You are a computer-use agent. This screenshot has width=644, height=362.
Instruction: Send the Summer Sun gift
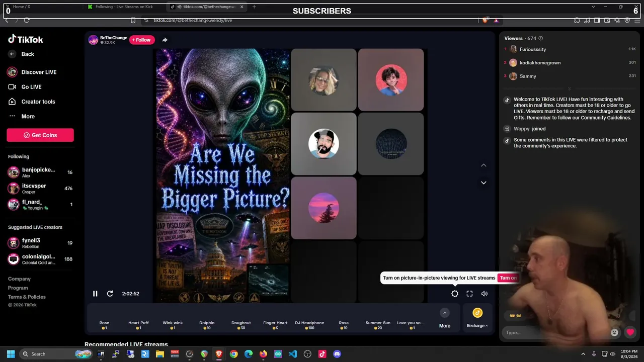378,320
